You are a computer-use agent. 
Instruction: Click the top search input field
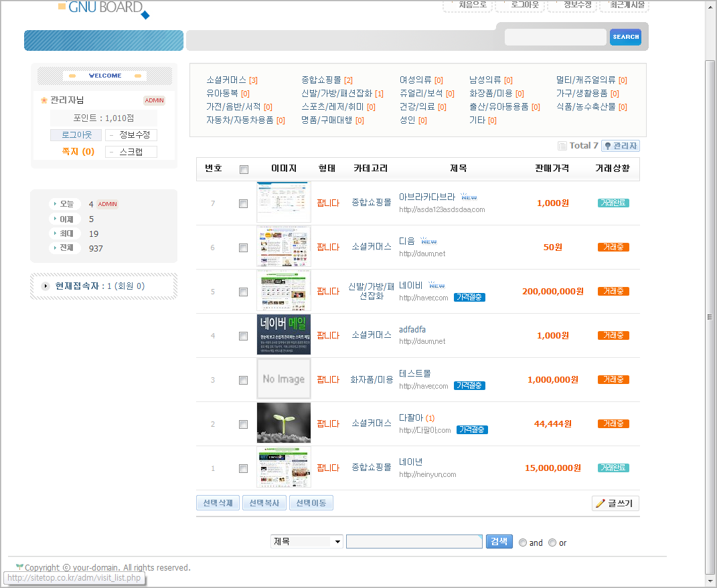tap(555, 37)
